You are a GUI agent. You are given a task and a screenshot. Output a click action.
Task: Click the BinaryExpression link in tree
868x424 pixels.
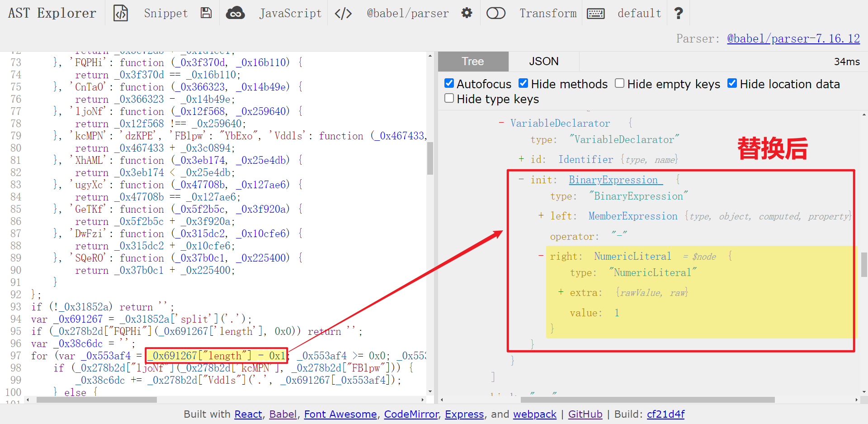616,180
